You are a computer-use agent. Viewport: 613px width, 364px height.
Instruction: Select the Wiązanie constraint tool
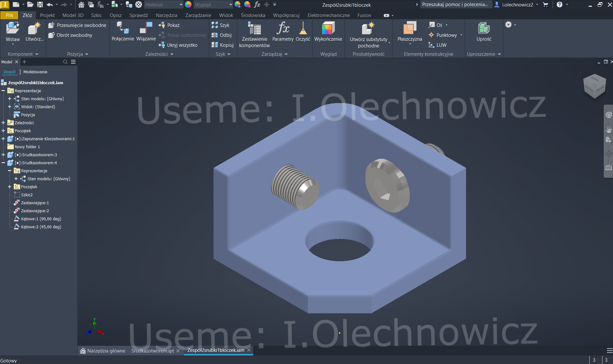click(x=146, y=31)
